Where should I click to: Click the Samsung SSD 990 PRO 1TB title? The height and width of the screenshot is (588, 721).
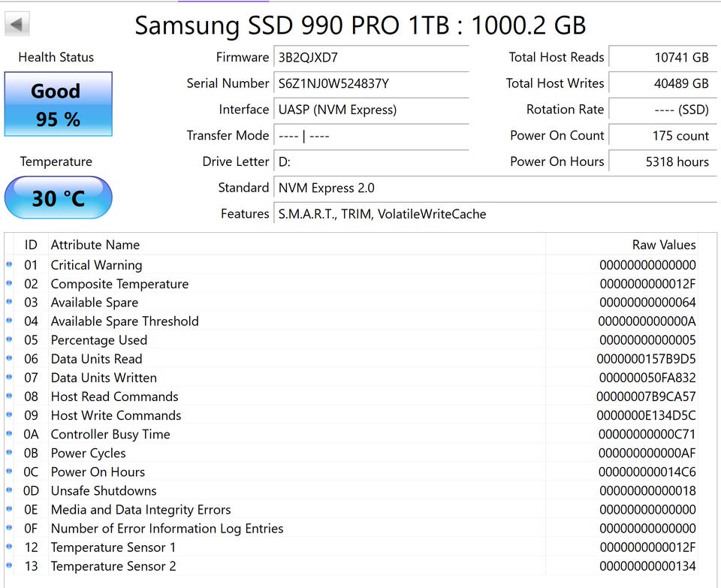(360, 26)
